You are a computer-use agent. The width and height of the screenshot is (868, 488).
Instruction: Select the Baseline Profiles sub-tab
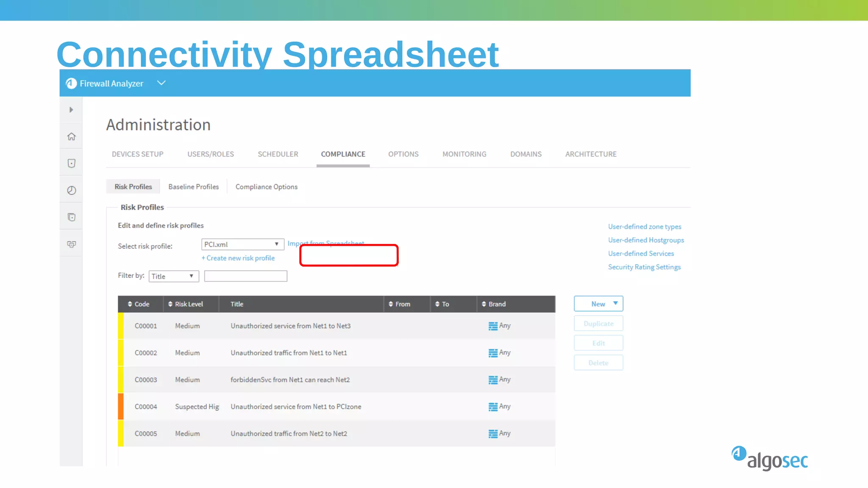click(x=194, y=187)
